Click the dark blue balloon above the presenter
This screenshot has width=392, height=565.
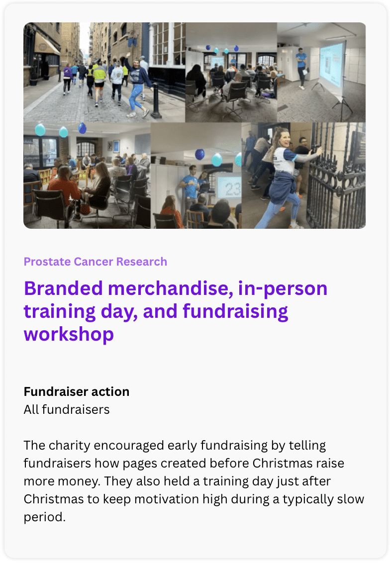click(199, 154)
